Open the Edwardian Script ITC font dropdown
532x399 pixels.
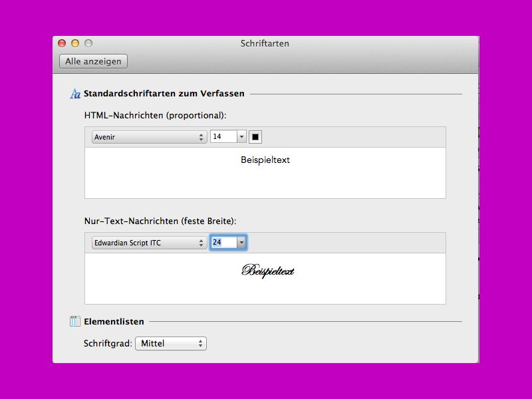coord(149,243)
